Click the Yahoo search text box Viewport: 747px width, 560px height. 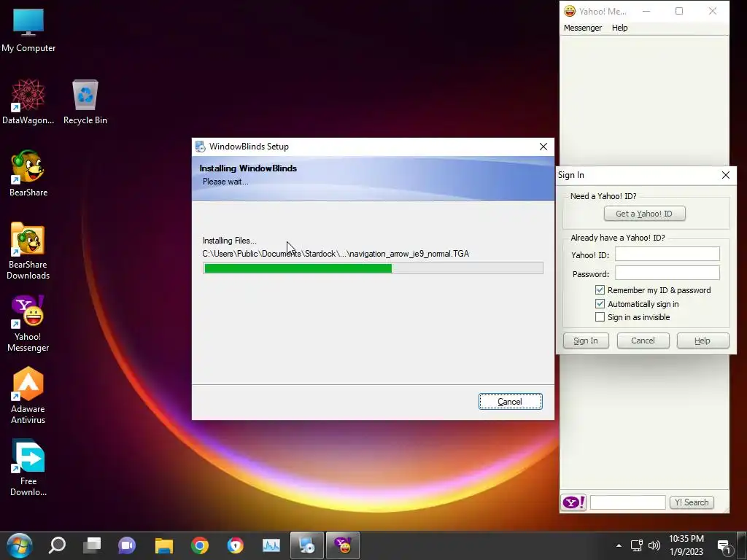point(627,502)
